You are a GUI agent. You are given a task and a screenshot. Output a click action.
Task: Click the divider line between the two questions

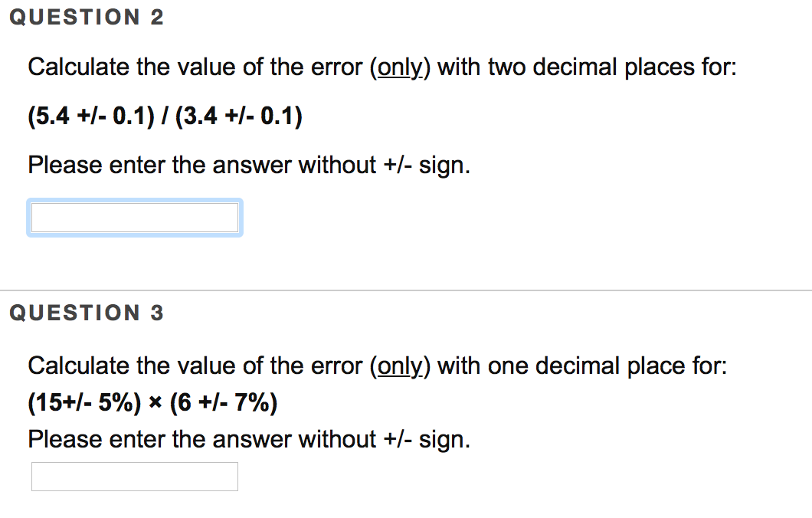pyautogui.click(x=406, y=290)
